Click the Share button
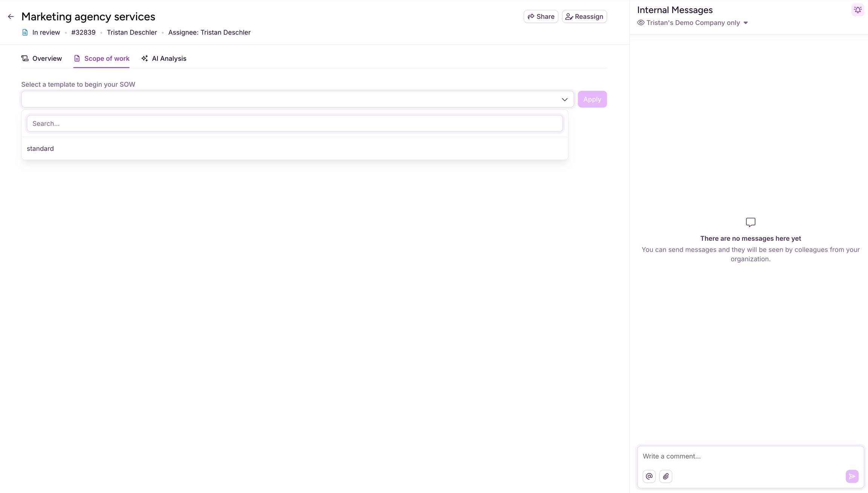Screen dimensions: 868x493 point(541,17)
